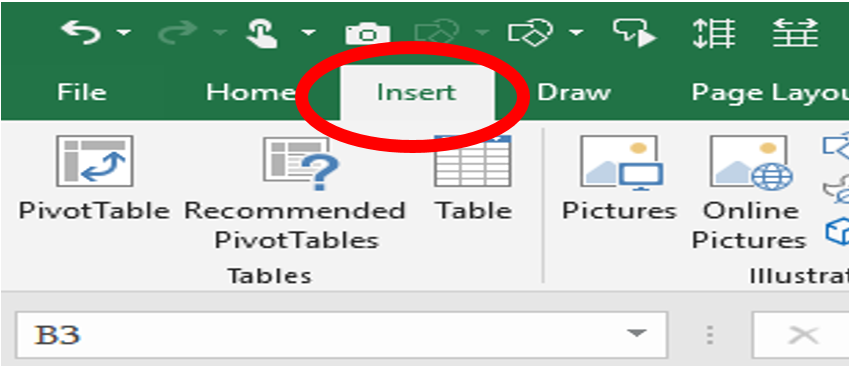The image size is (850, 366).
Task: Expand the Touch/Mouse Mode dropdown arrow
Action: click(308, 34)
